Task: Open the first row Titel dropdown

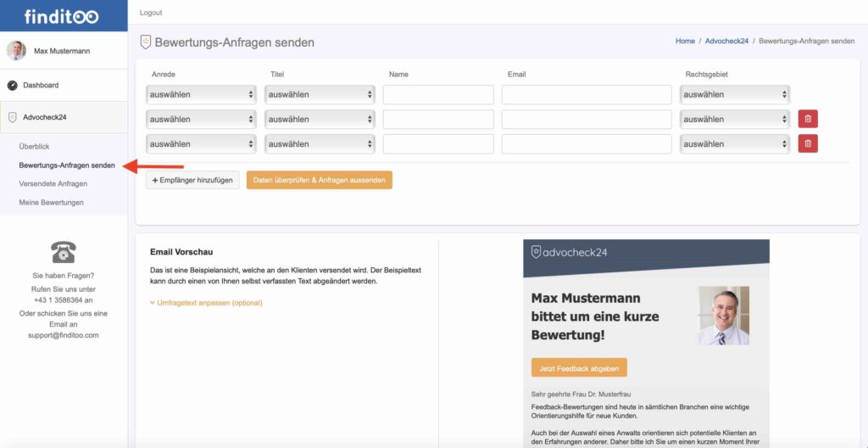Action: click(x=320, y=95)
